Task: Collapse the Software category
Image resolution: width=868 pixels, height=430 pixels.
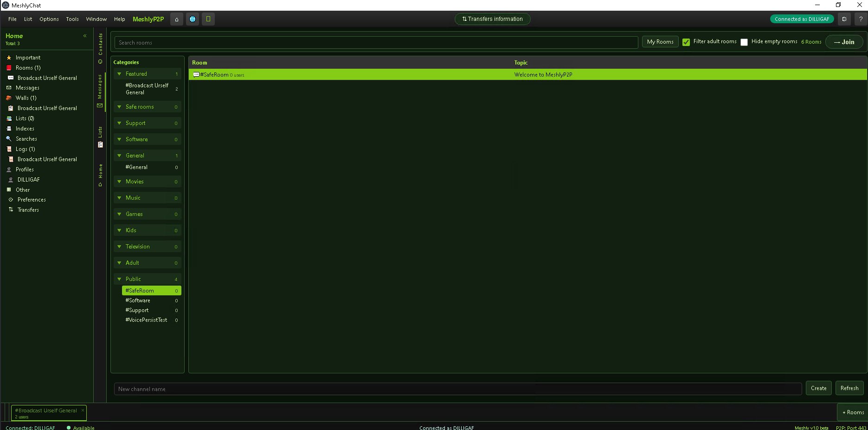Action: pyautogui.click(x=119, y=139)
